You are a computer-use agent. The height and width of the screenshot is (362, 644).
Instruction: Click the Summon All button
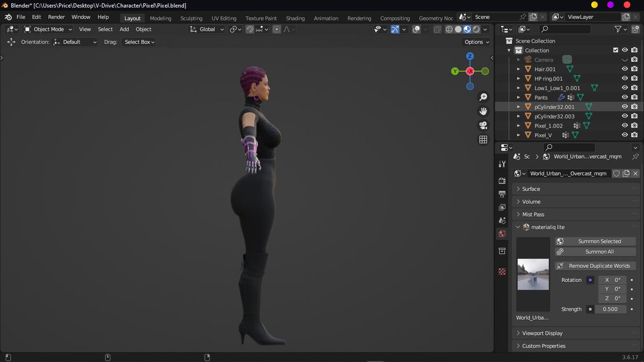pyautogui.click(x=595, y=252)
